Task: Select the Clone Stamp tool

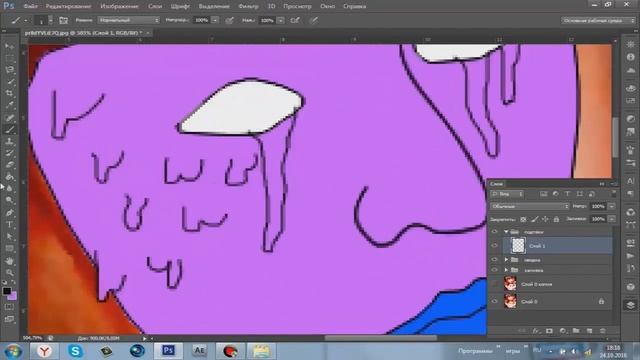Action: click(x=10, y=142)
